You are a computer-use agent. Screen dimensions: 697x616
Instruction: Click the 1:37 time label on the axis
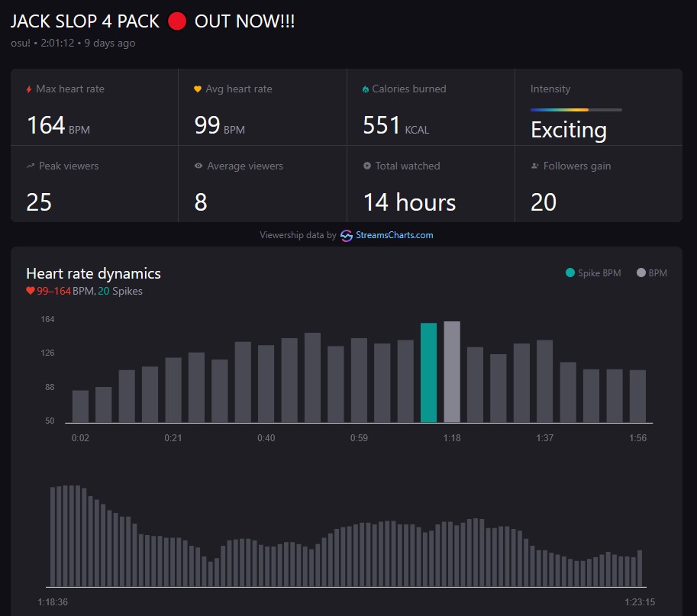point(544,438)
